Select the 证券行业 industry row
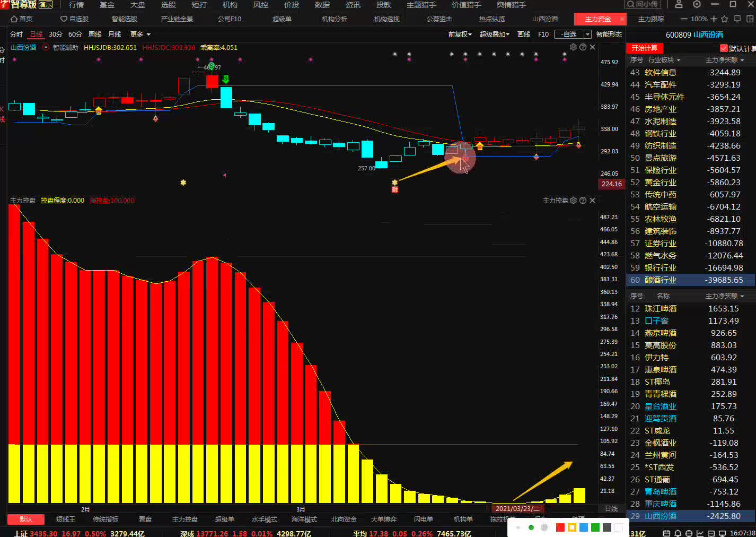Viewport: 756px width, 537px height. (x=691, y=244)
